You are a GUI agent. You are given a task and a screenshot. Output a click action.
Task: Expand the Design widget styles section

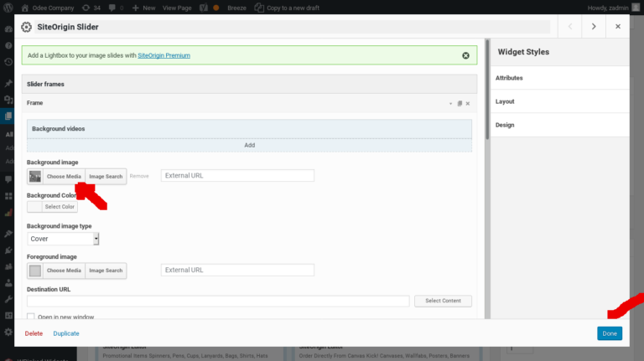coord(505,125)
